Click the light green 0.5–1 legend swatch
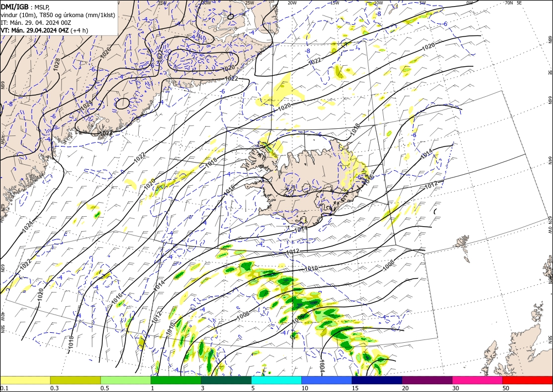Viewport: 553px width, 392px height. pos(126,380)
